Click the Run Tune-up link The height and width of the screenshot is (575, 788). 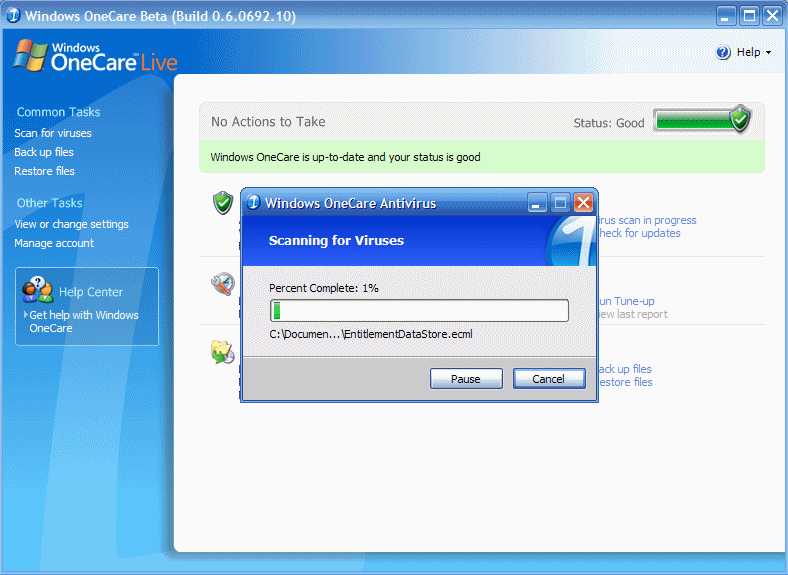(627, 301)
